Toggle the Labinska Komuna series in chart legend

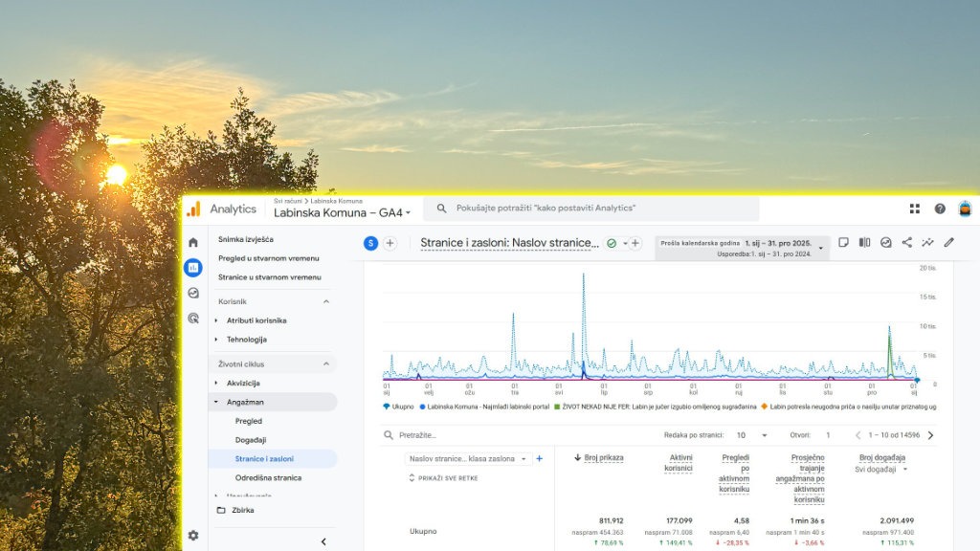[485, 407]
